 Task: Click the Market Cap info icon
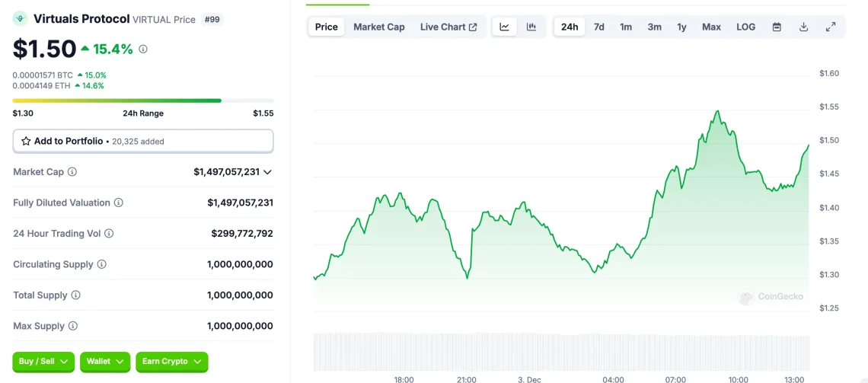[x=72, y=172]
